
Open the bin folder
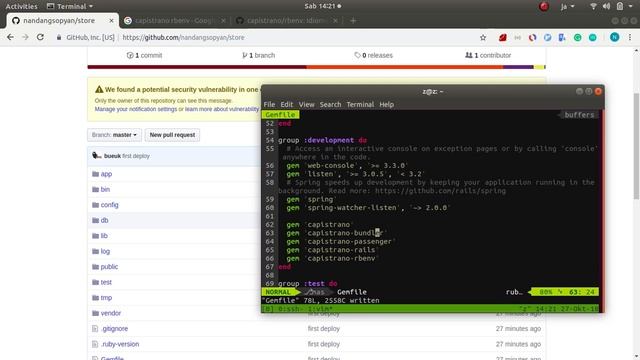105,189
